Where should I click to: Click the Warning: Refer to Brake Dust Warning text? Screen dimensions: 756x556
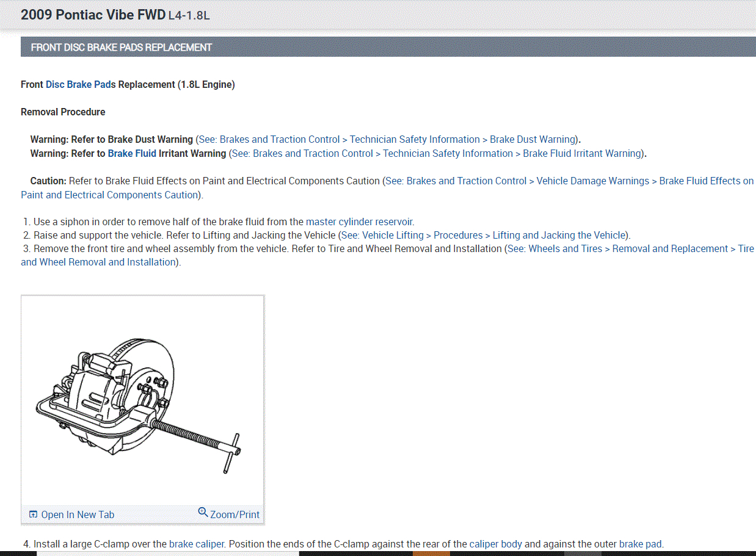[x=112, y=139]
